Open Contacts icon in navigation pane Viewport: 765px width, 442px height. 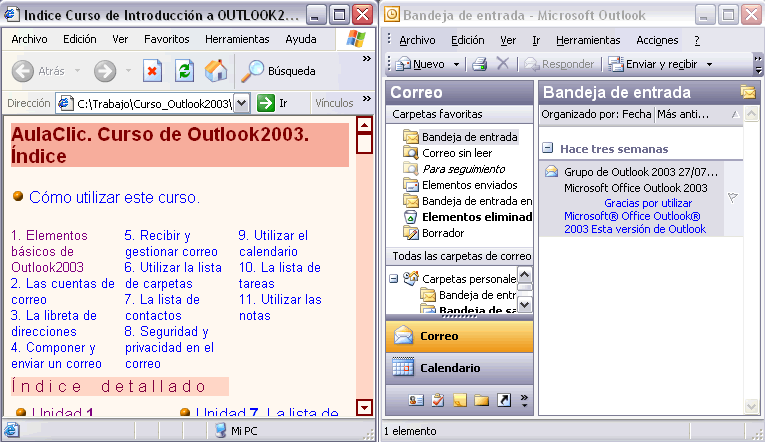point(417,401)
